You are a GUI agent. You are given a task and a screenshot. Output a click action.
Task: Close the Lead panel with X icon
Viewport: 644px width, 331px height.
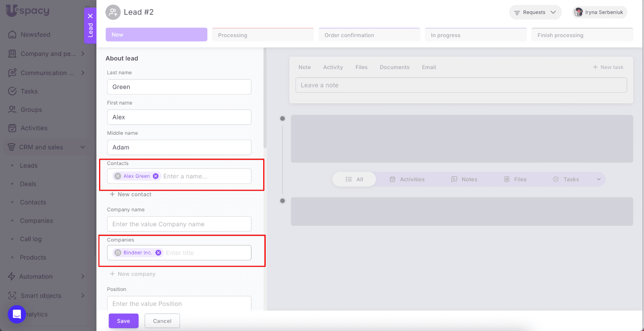(90, 16)
